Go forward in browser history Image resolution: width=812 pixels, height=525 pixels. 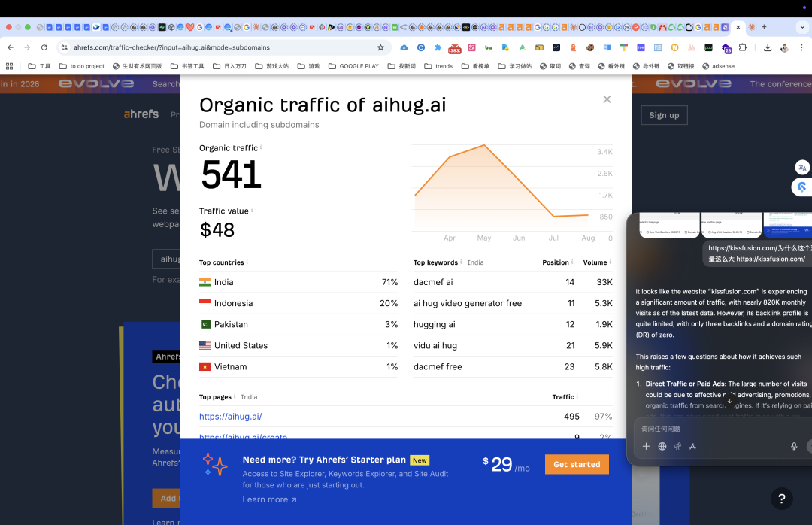point(27,47)
